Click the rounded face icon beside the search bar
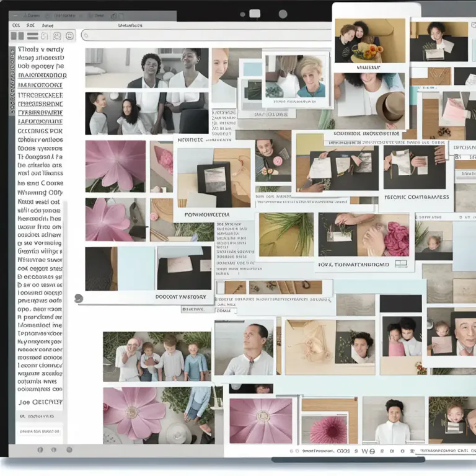 coord(70,36)
